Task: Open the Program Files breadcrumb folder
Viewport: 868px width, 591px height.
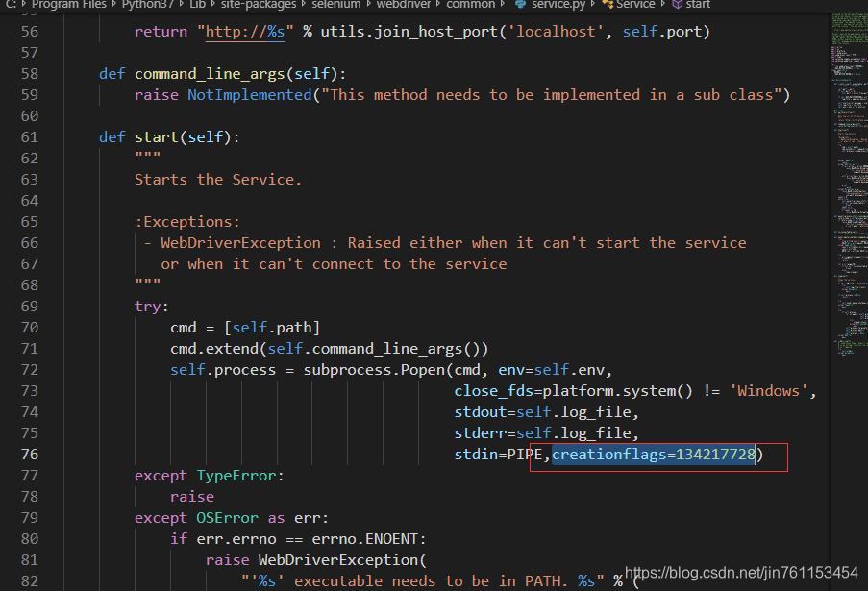Action: (x=68, y=4)
